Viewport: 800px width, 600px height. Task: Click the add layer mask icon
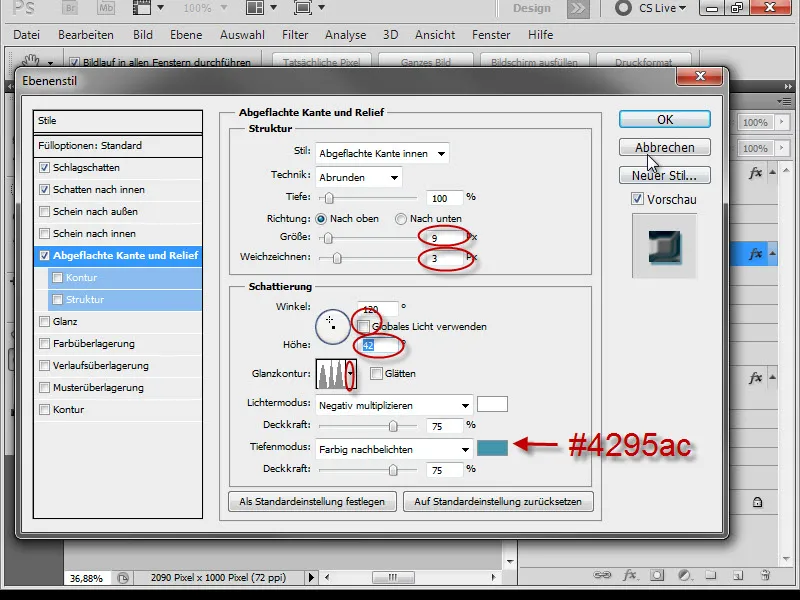click(x=657, y=575)
